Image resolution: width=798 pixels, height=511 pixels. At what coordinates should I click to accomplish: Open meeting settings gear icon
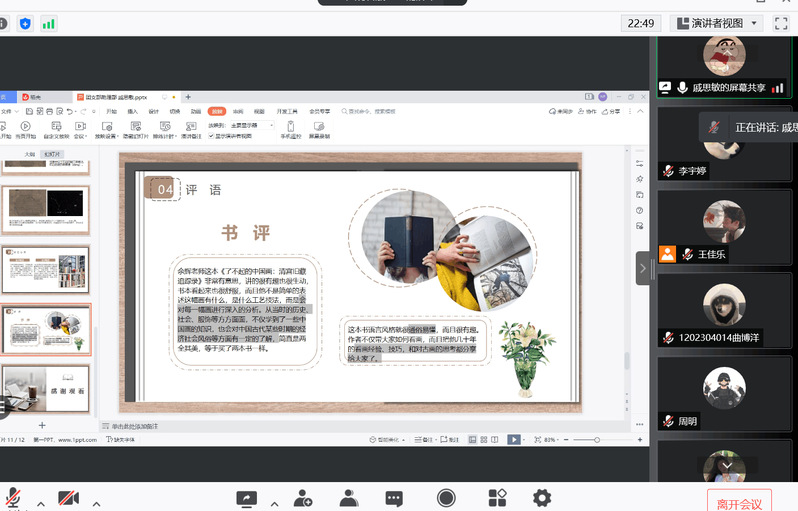[x=542, y=497]
